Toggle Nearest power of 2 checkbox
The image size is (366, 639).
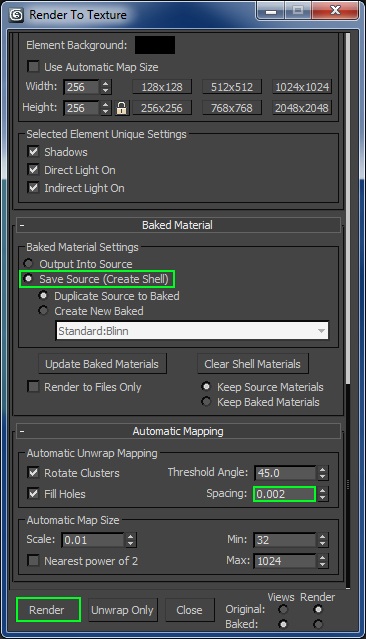[33, 560]
